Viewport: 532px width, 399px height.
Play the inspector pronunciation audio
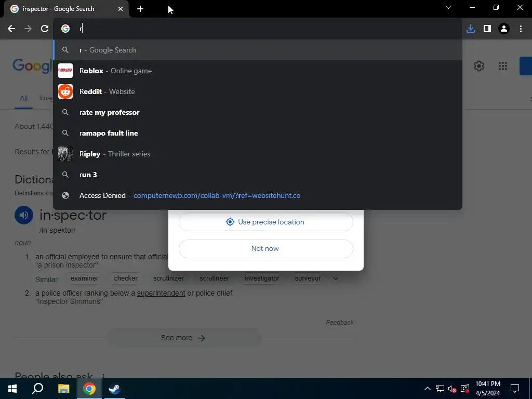point(24,215)
